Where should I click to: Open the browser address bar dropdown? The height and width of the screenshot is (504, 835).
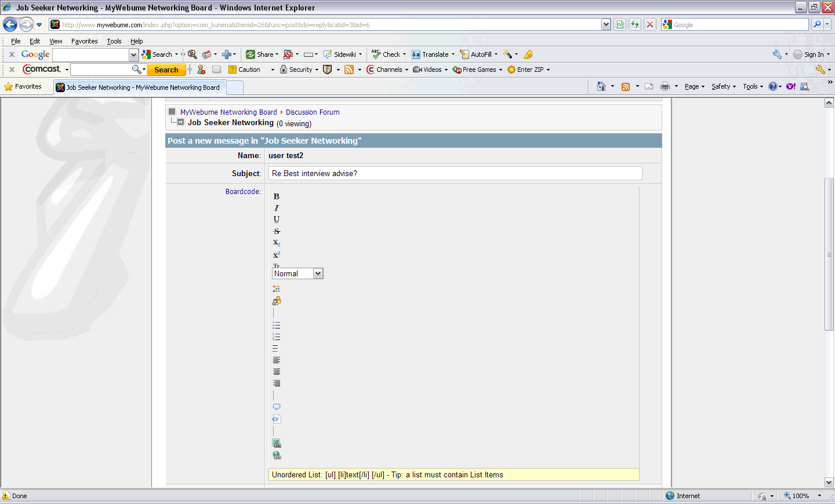click(x=606, y=24)
